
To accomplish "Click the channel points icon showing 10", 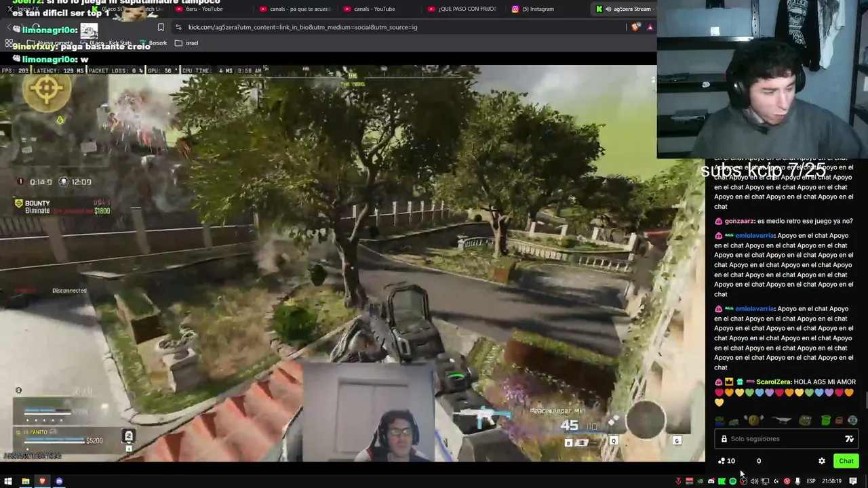I will pos(726,461).
